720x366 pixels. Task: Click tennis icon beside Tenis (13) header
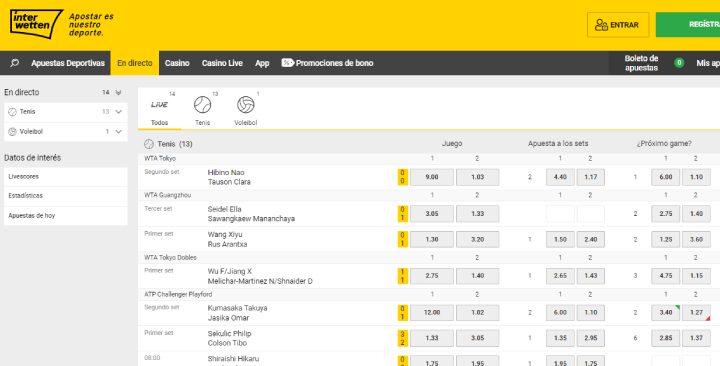coord(149,144)
